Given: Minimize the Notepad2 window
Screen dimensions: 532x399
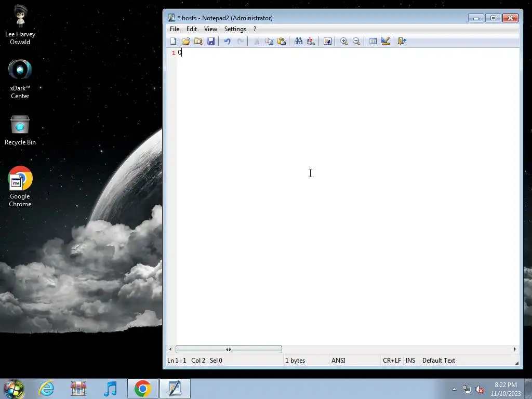Looking at the screenshot, I should click(476, 18).
